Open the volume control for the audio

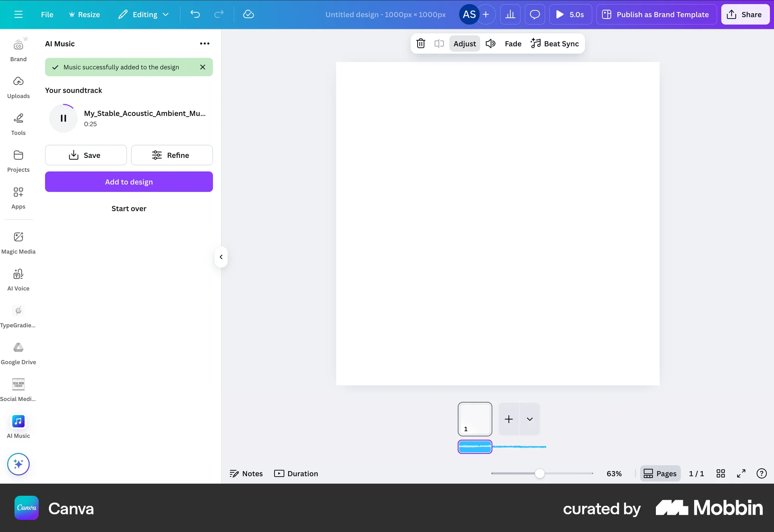490,44
